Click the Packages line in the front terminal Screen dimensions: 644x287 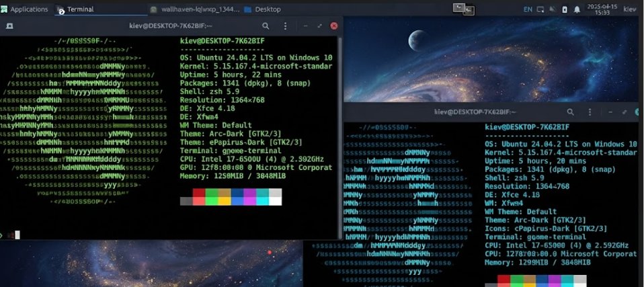coord(245,83)
